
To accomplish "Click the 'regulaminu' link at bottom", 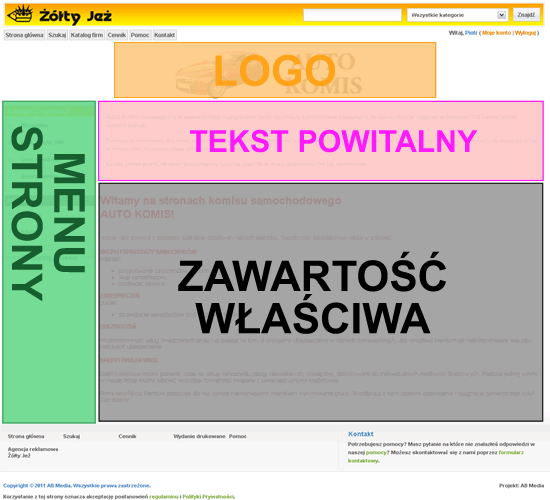I will click(164, 496).
